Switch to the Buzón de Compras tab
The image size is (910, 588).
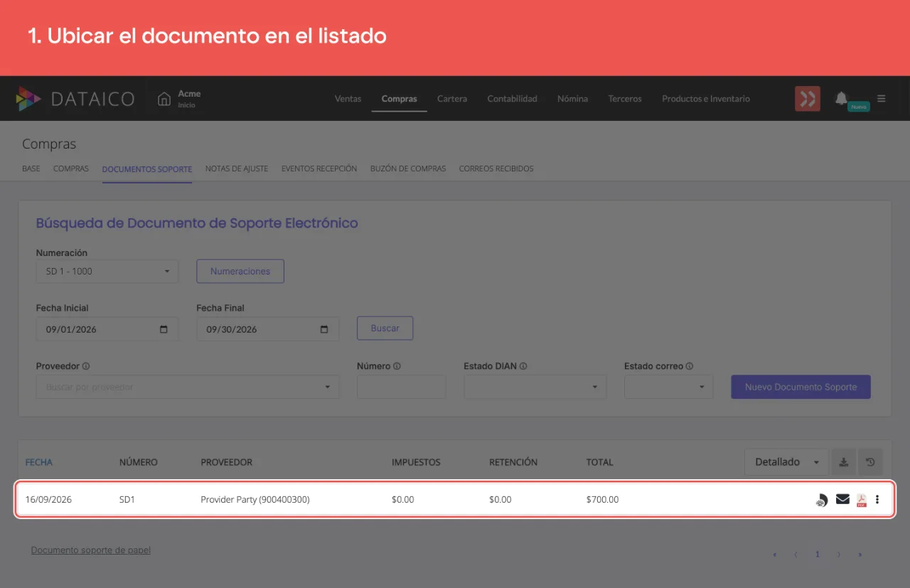(x=408, y=169)
